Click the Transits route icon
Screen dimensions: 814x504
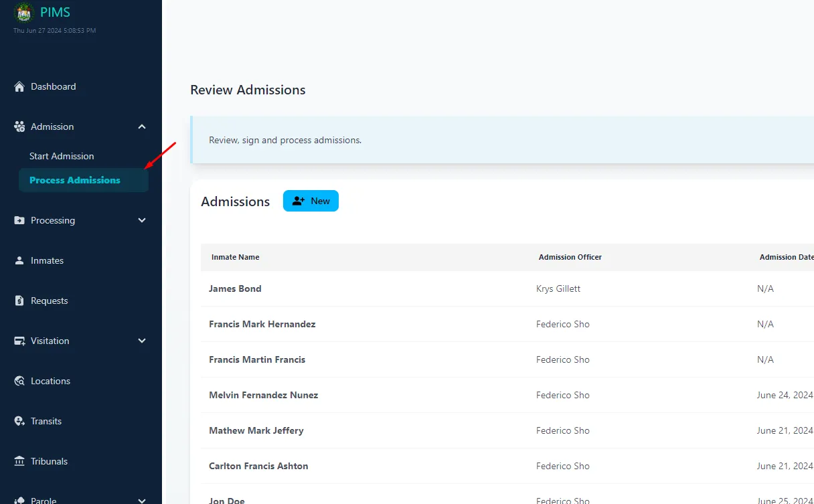[x=17, y=421]
